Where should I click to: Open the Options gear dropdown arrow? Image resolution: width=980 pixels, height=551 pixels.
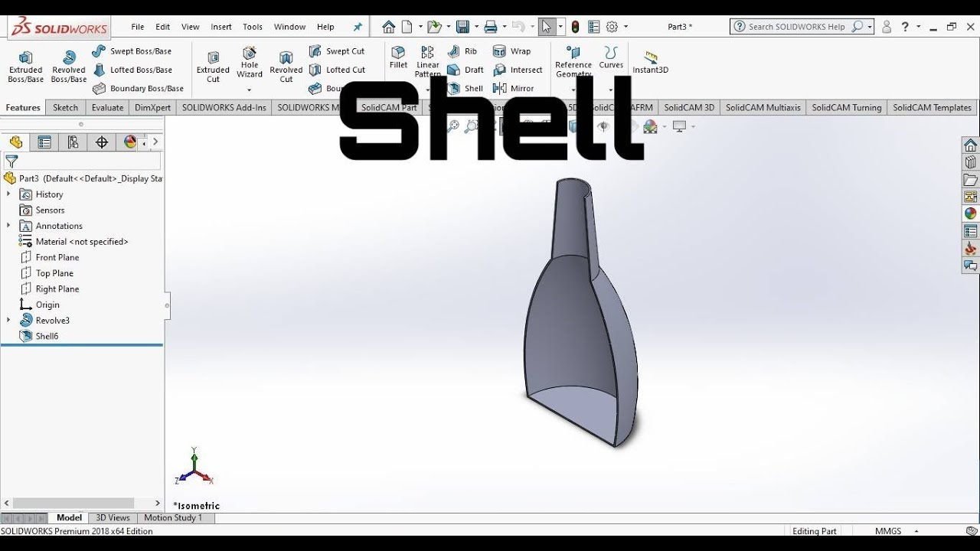626,27
